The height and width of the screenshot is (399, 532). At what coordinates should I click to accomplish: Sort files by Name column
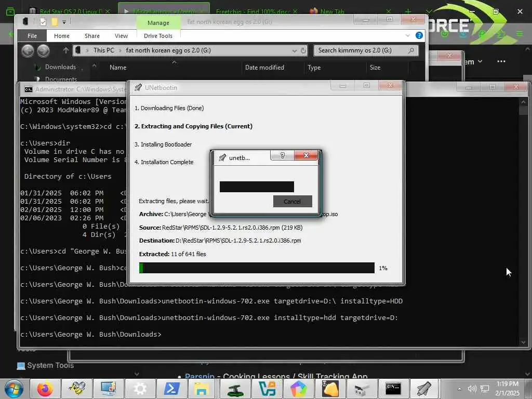coord(118,68)
